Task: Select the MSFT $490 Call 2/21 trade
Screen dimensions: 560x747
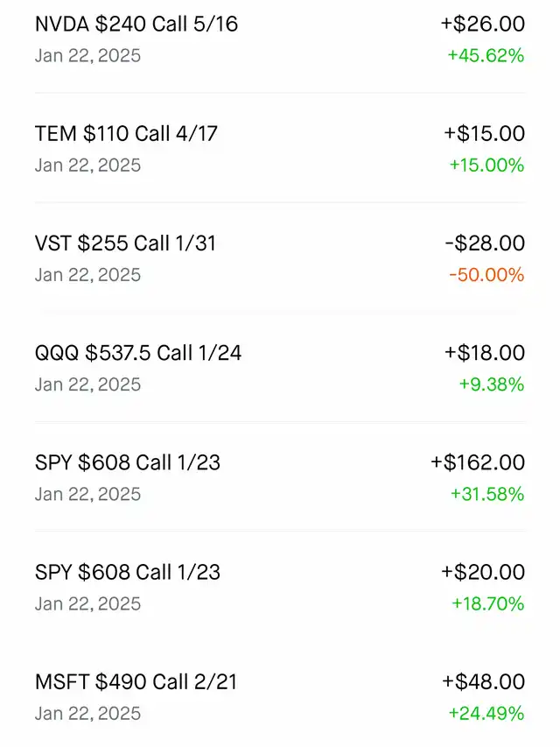Action: pyautogui.click(x=136, y=681)
